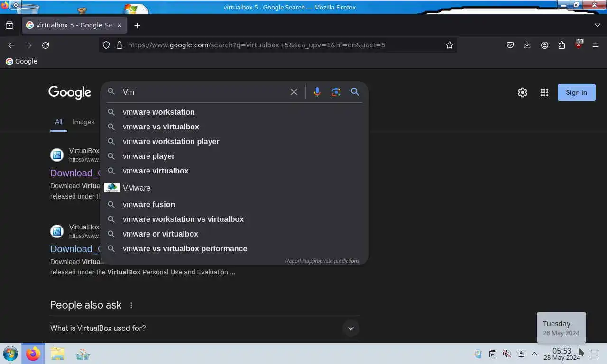Switch to the Images tab
This screenshot has width=607, height=364.
(83, 122)
